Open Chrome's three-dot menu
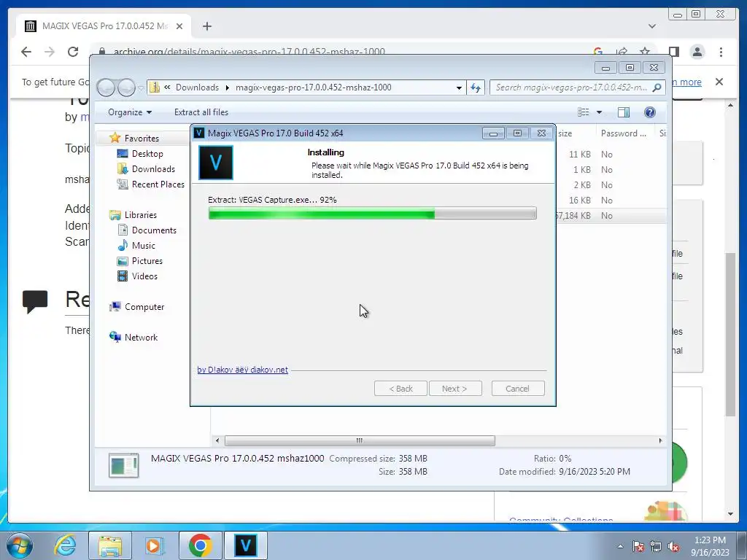The width and height of the screenshot is (747, 560). point(721,52)
